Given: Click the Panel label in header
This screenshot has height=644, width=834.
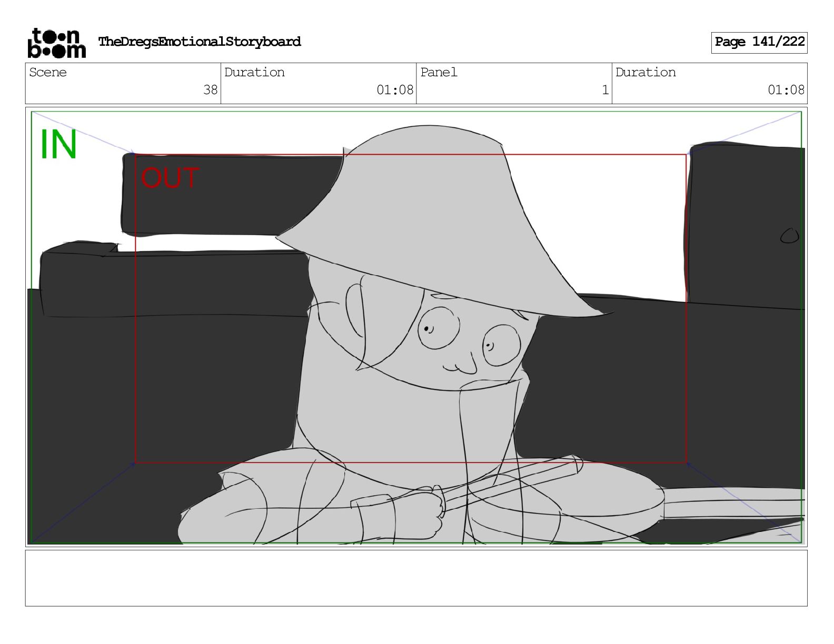Looking at the screenshot, I should click(439, 72).
